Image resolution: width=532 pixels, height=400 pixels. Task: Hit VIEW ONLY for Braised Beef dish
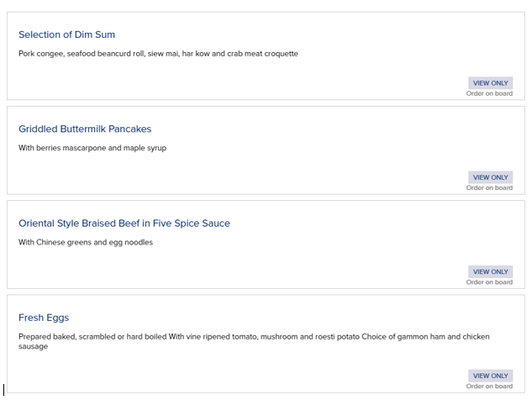tap(490, 271)
